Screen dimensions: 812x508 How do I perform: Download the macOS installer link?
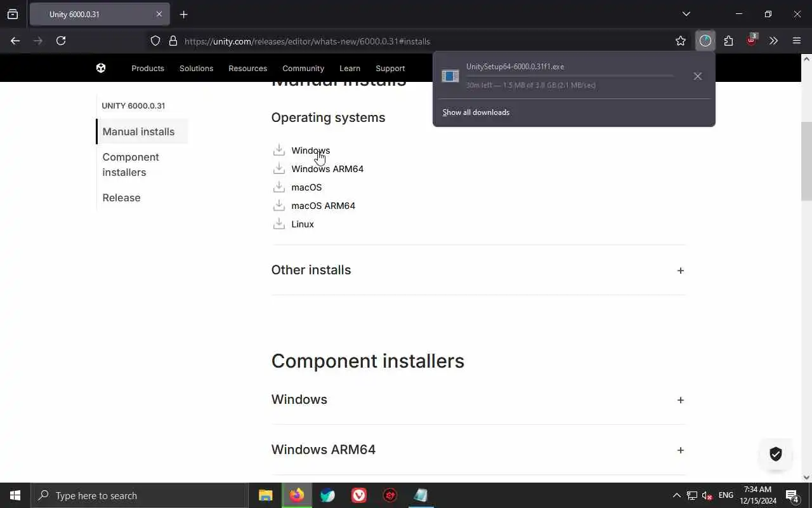[306, 187]
